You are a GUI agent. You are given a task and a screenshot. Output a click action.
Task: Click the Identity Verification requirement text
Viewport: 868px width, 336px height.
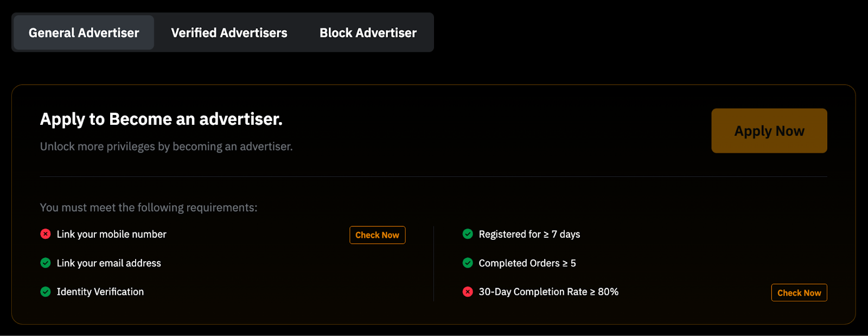(x=100, y=291)
